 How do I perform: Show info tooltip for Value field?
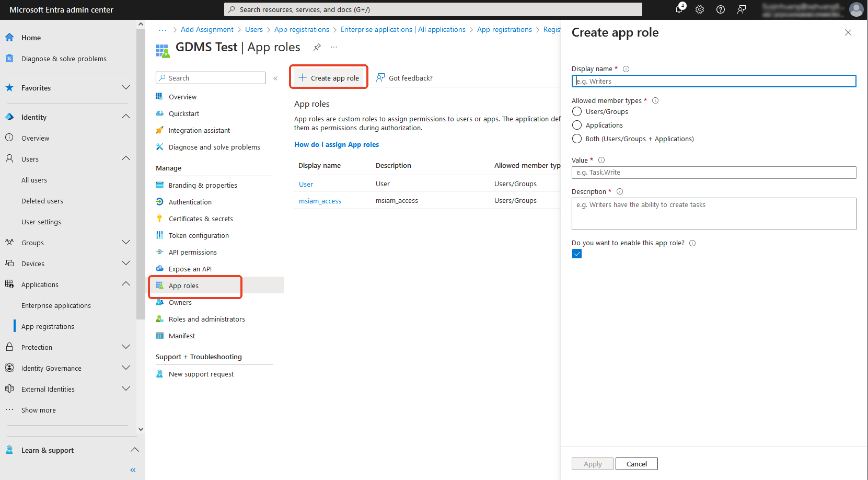601,160
